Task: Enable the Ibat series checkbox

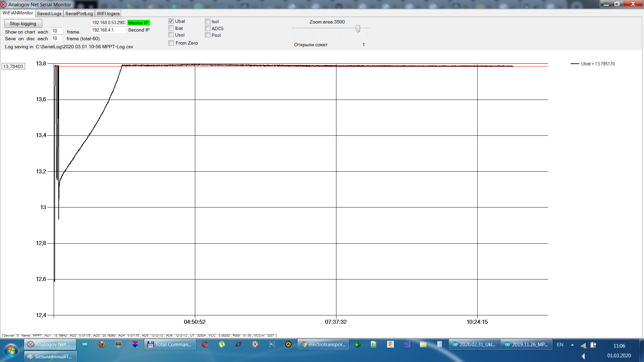Action: click(x=171, y=28)
